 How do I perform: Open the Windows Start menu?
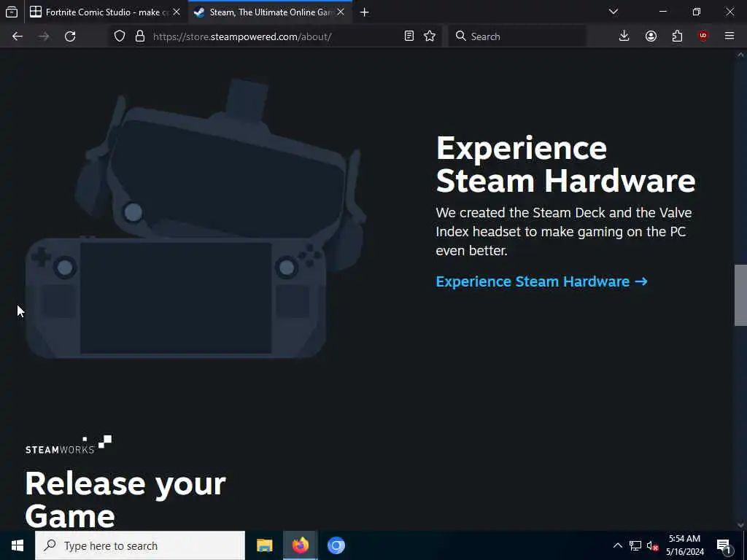(x=18, y=545)
